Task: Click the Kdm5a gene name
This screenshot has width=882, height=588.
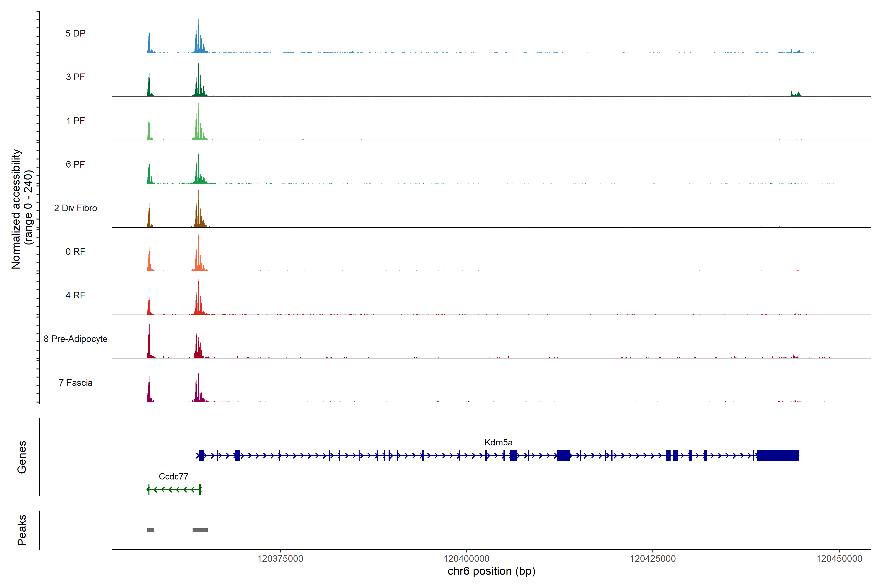Action: click(498, 442)
